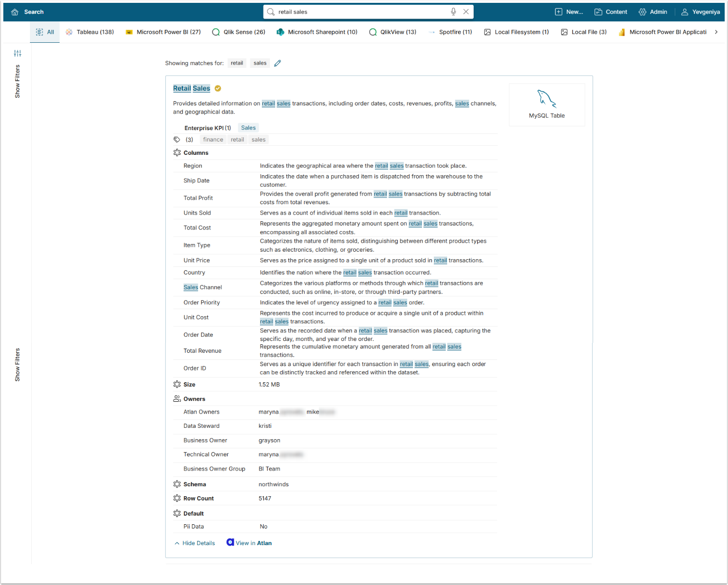The width and height of the screenshot is (728, 585).
Task: Click the Row Count section icon
Action: [177, 499]
